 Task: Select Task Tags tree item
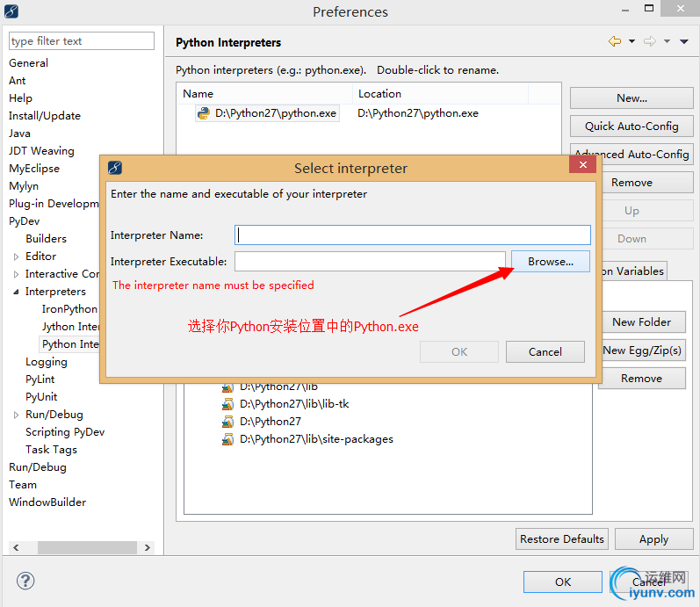[x=51, y=450]
